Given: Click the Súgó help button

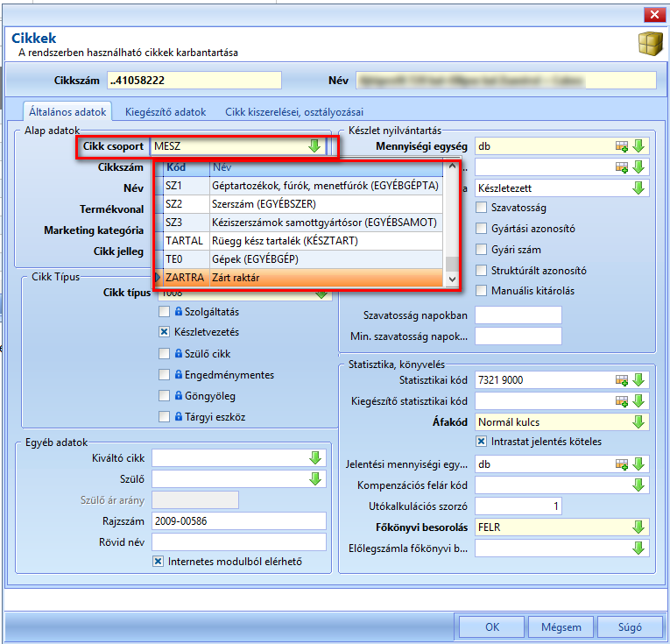Looking at the screenshot, I should point(630,626).
